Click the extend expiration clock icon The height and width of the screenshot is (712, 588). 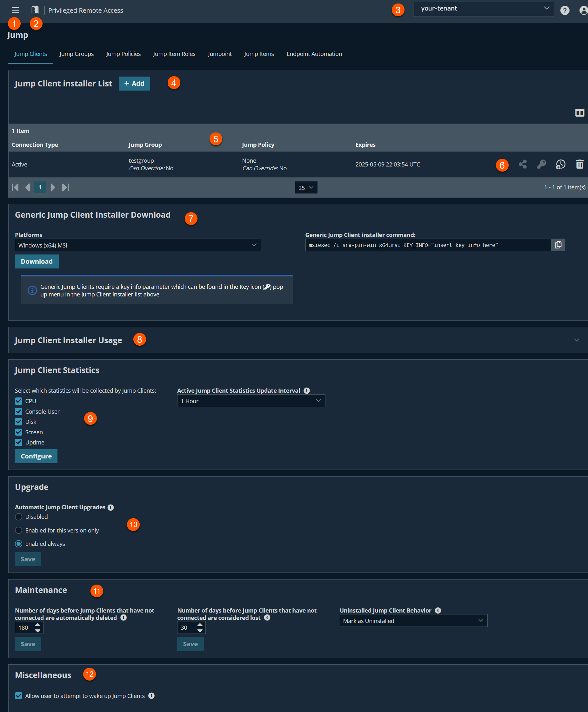pyautogui.click(x=561, y=164)
